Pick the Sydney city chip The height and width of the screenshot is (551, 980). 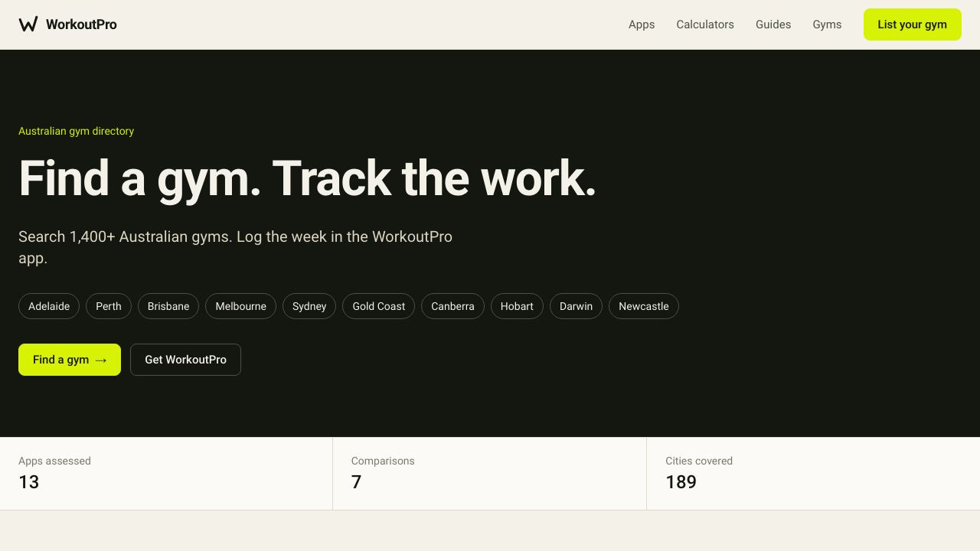pyautogui.click(x=309, y=306)
